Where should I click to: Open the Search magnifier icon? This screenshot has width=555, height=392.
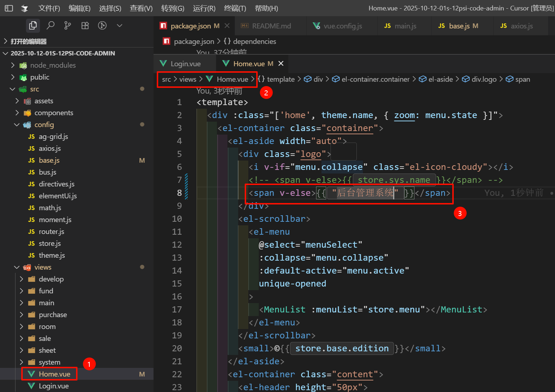[x=50, y=25]
